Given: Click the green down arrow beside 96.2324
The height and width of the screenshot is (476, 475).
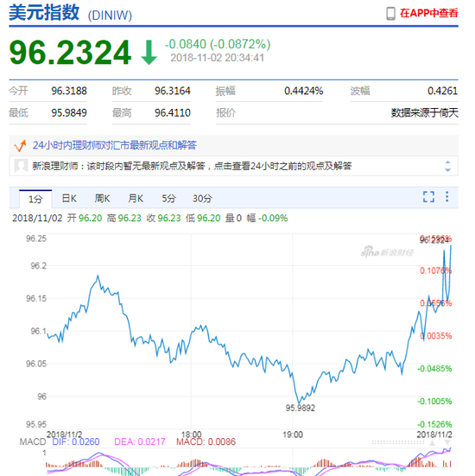Looking at the screenshot, I should coord(149,53).
